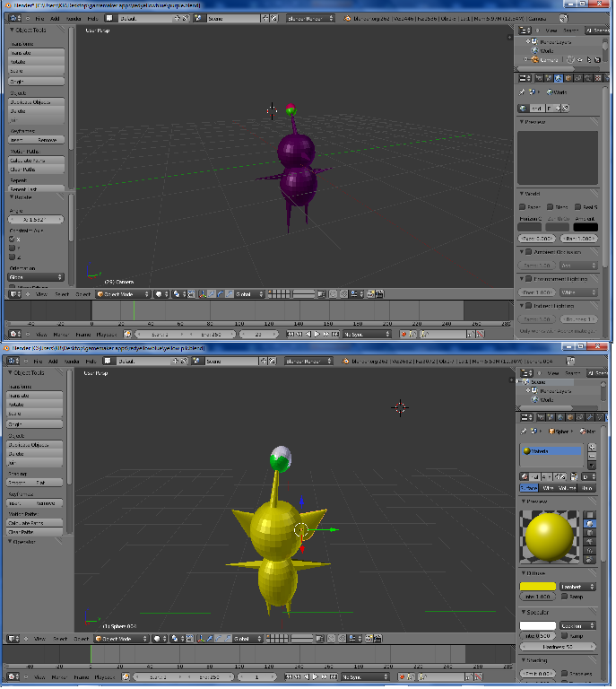Click the play animation button in the bottom window timeline
616x689 pixels.
point(316,676)
